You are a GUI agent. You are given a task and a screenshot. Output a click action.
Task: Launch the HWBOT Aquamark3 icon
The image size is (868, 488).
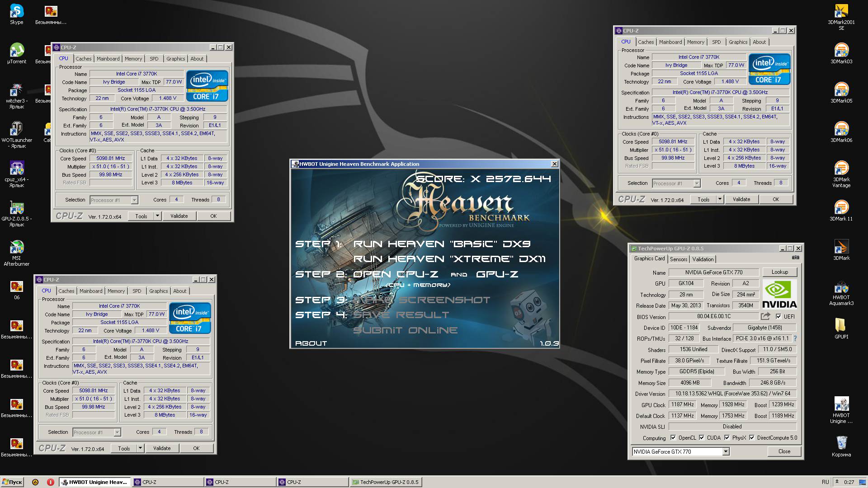(841, 292)
